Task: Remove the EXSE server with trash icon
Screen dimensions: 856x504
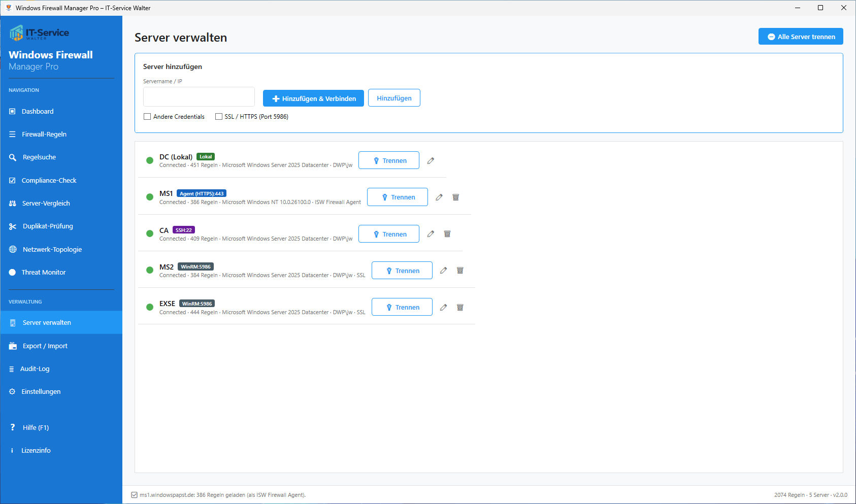Action: [x=460, y=307]
